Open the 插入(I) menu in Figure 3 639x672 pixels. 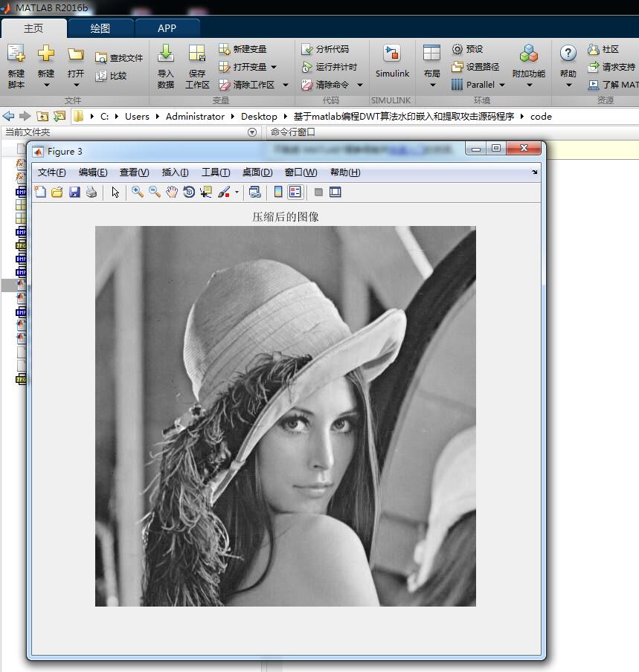point(175,172)
